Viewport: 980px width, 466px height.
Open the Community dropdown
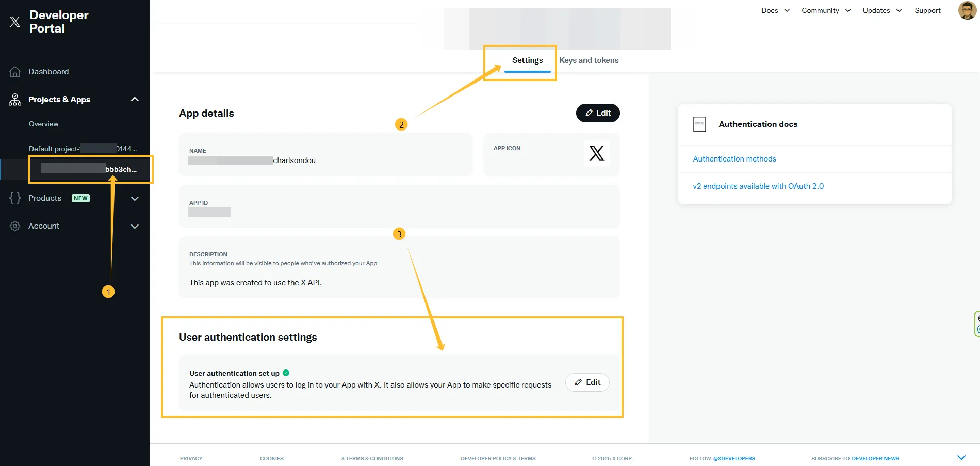tap(826, 10)
